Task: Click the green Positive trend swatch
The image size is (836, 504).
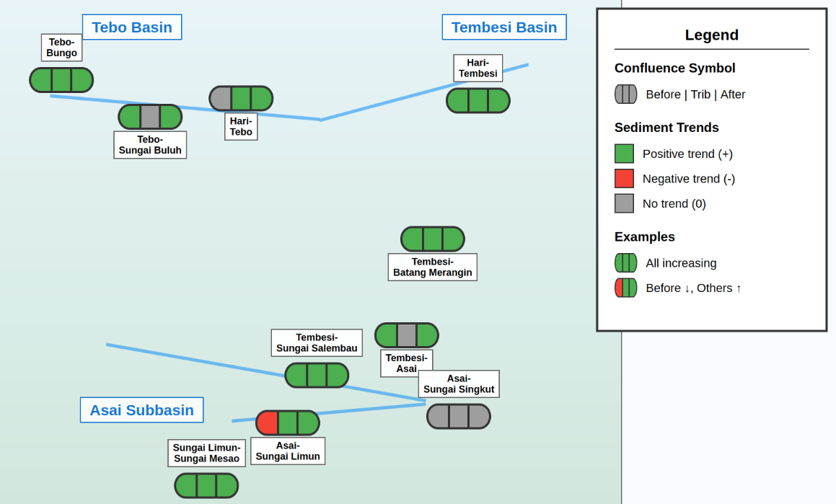Action: pos(624,154)
